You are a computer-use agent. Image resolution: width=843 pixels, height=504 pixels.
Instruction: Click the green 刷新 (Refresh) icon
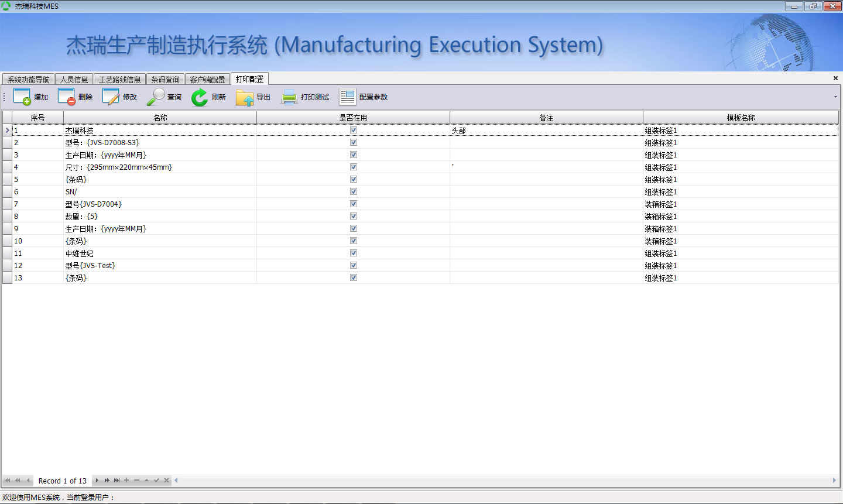point(200,97)
